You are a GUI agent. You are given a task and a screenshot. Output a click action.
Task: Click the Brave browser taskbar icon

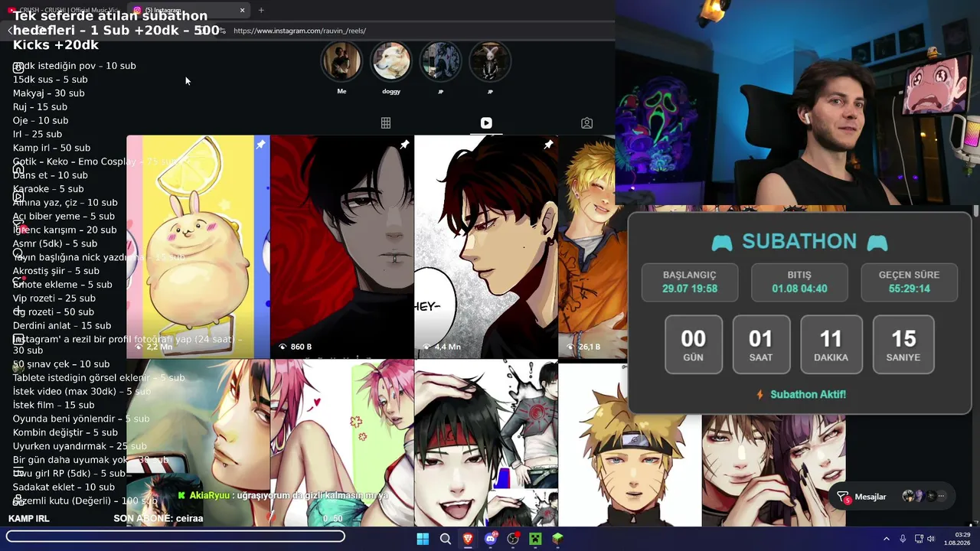pos(468,539)
